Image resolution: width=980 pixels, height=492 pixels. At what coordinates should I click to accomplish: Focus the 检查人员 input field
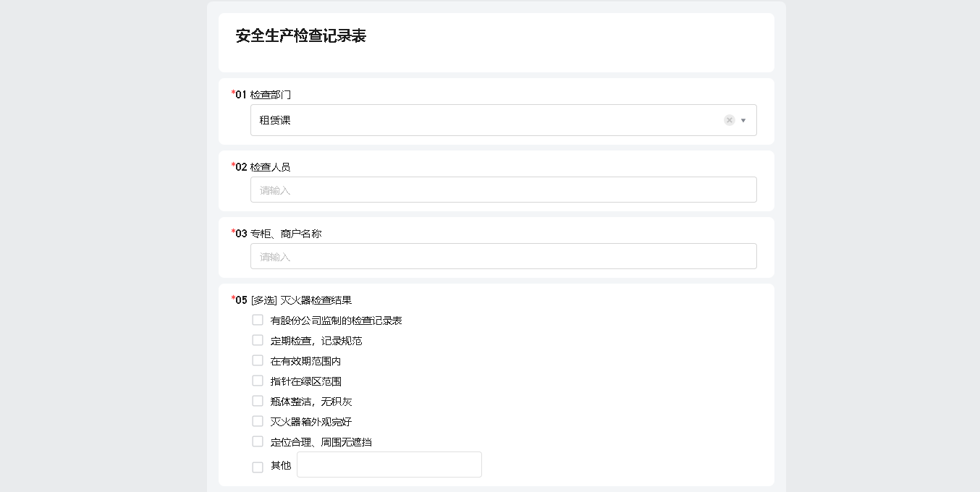pyautogui.click(x=503, y=190)
